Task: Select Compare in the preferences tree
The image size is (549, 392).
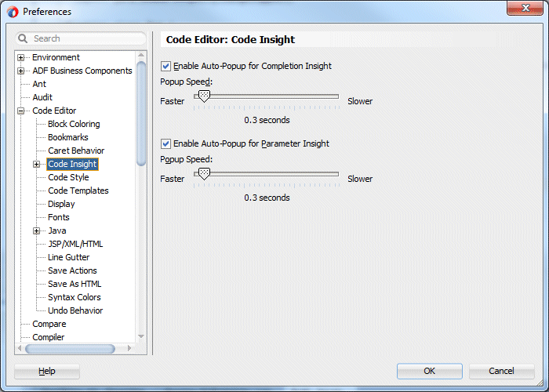Action: click(49, 324)
